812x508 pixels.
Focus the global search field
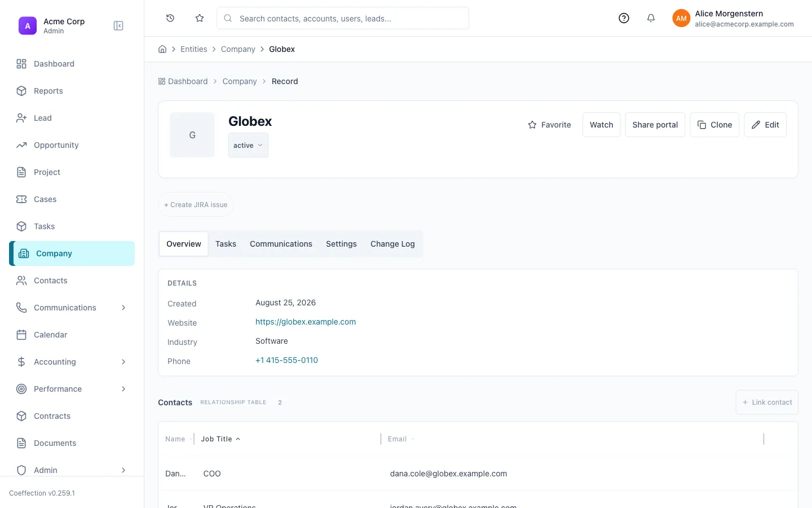pos(343,18)
